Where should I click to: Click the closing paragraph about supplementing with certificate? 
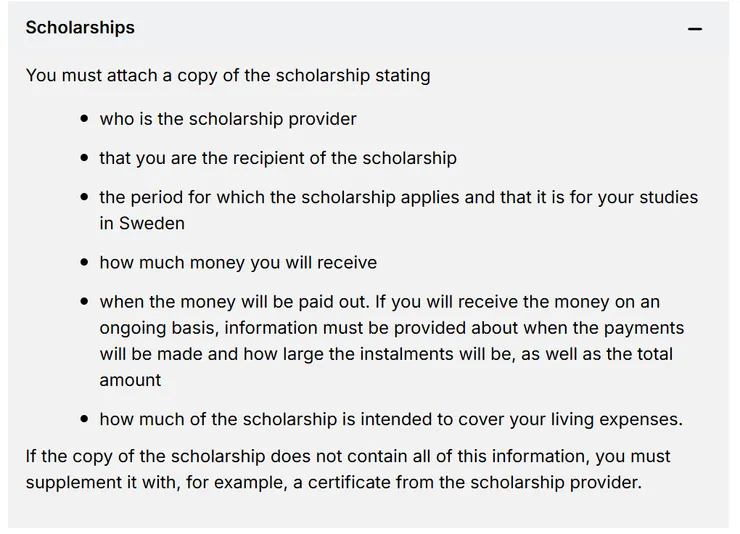tap(348, 469)
